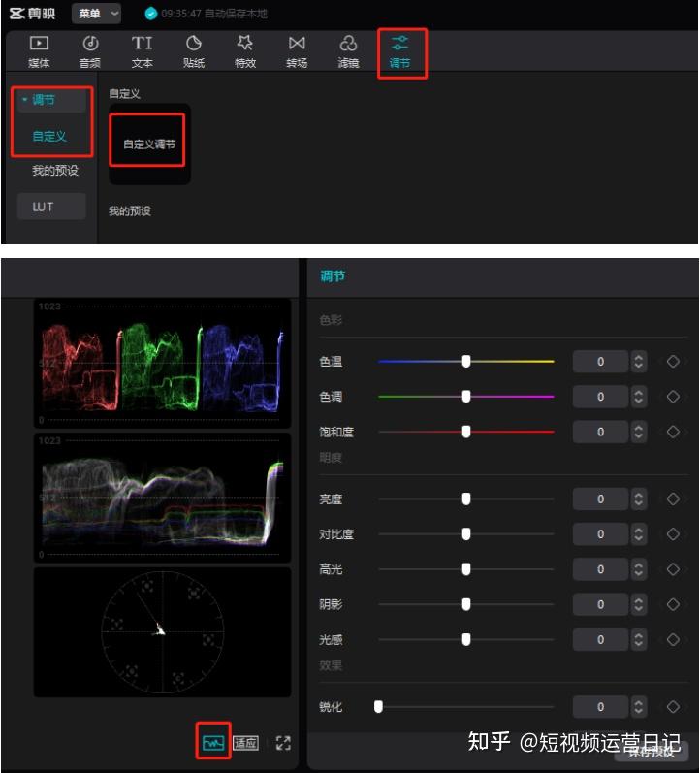Click the 锐化 value field
This screenshot has width=700, height=773.
coord(600,707)
